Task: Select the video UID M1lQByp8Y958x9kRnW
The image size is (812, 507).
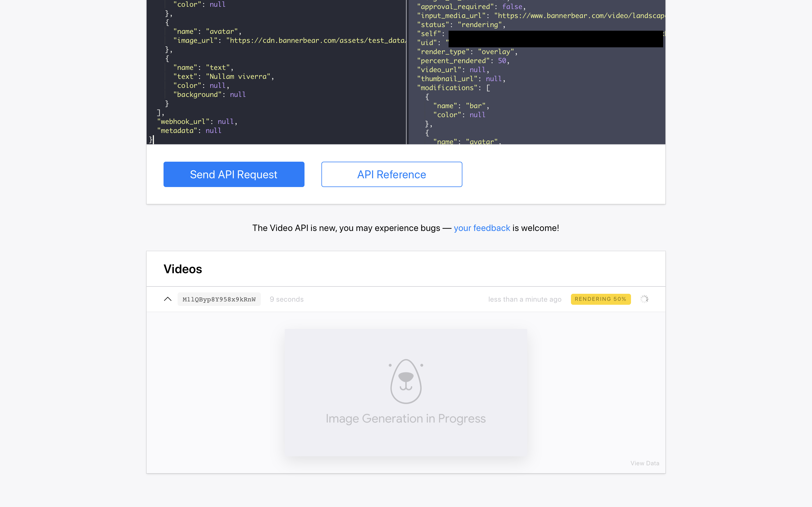Action: (219, 299)
